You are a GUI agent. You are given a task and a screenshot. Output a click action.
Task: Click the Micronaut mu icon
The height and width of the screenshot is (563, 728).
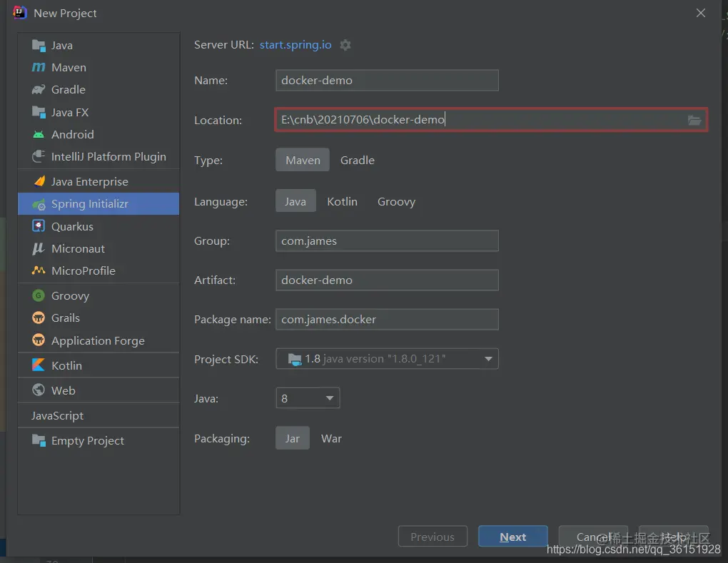38,249
